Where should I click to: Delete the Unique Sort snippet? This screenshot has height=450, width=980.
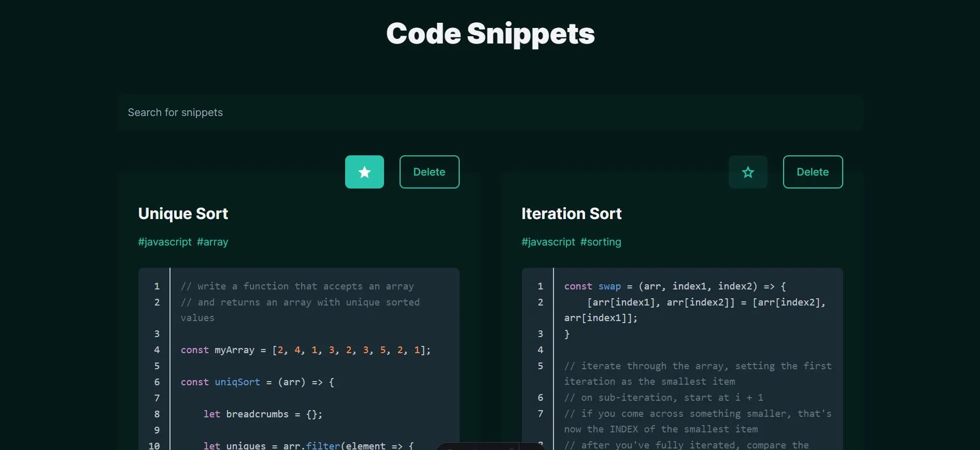tap(429, 172)
